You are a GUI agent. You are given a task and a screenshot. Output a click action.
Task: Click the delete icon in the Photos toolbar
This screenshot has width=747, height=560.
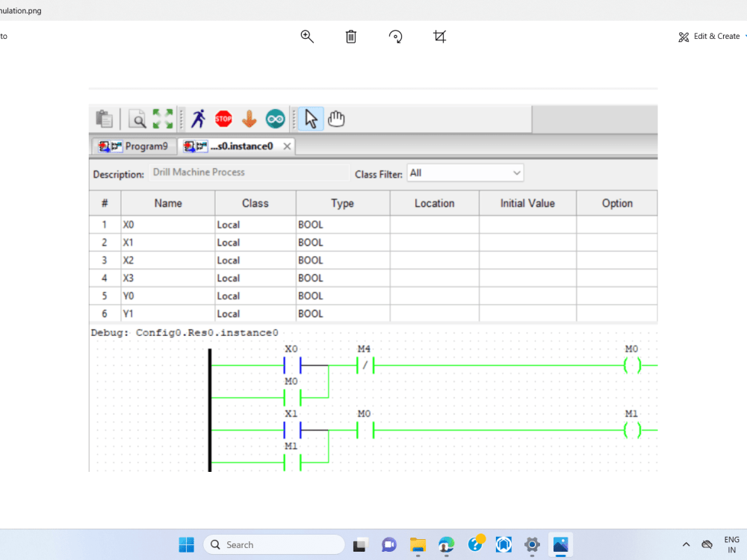pos(350,36)
